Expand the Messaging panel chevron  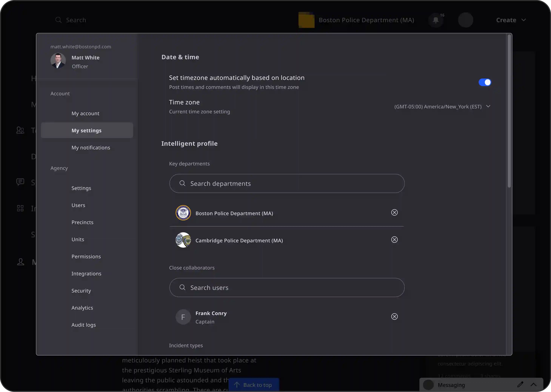[x=533, y=385]
